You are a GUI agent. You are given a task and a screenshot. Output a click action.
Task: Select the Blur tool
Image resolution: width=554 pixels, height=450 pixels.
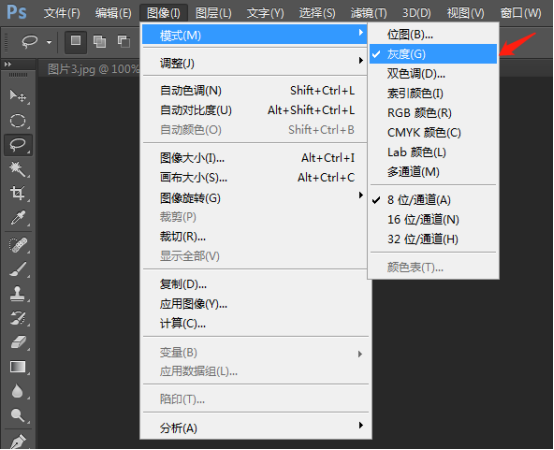(18, 391)
